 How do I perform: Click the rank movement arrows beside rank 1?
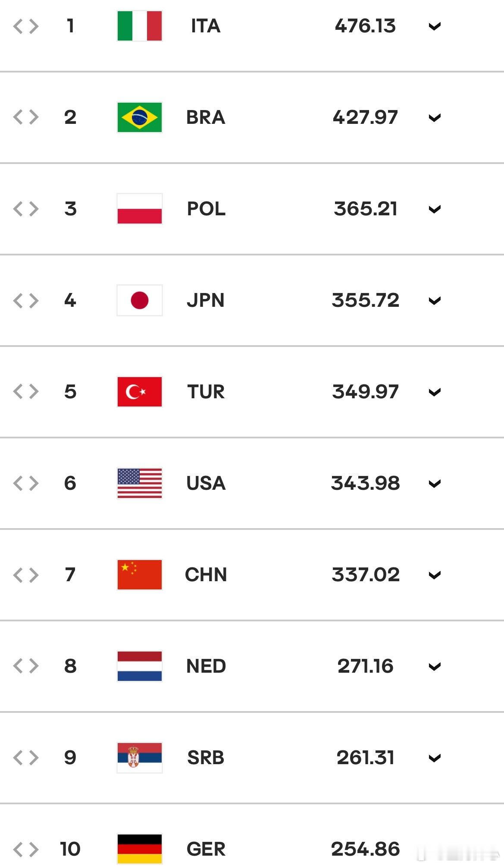(x=26, y=26)
